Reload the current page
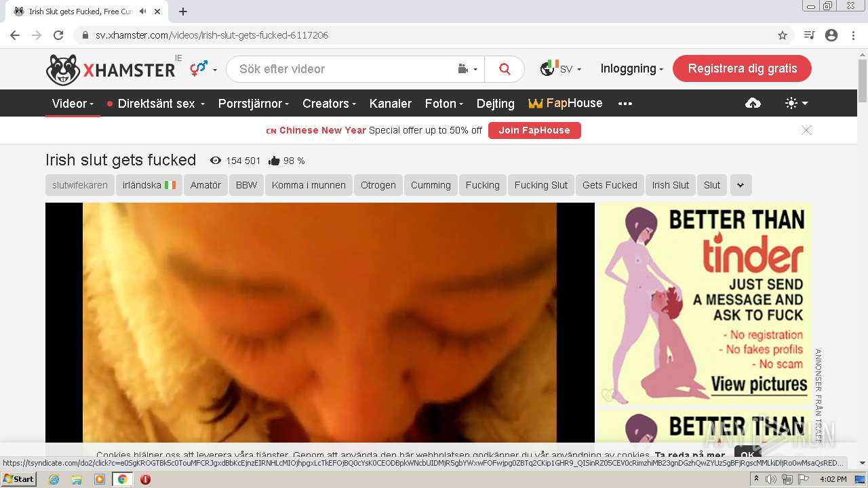Screen dimensions: 868x488 pyautogui.click(x=58, y=35)
